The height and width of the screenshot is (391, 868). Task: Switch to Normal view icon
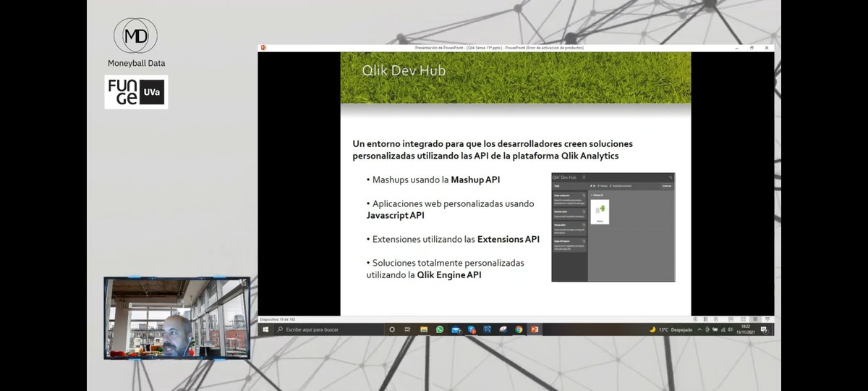coord(731,319)
